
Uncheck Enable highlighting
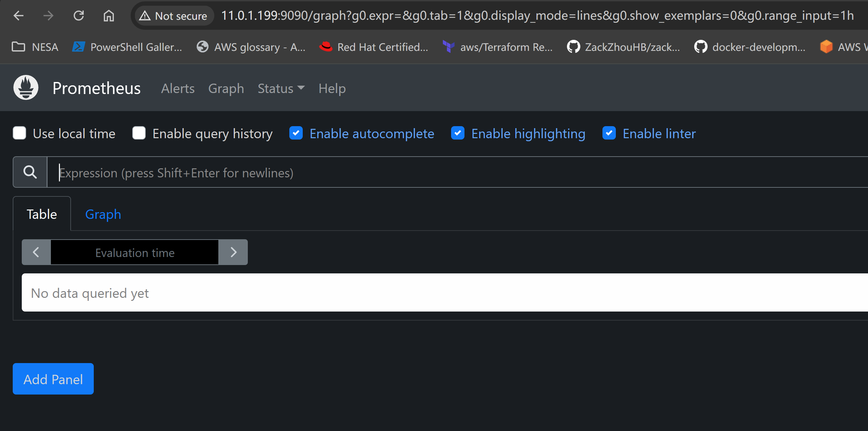[457, 133]
